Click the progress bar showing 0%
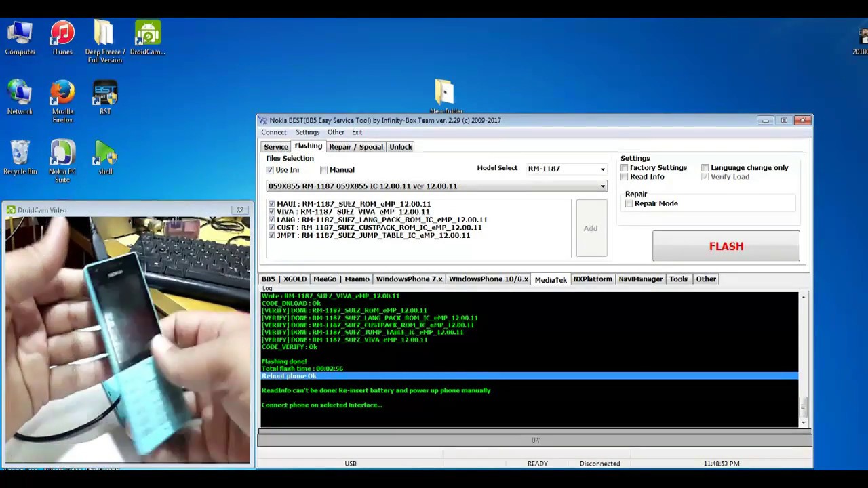 click(534, 441)
